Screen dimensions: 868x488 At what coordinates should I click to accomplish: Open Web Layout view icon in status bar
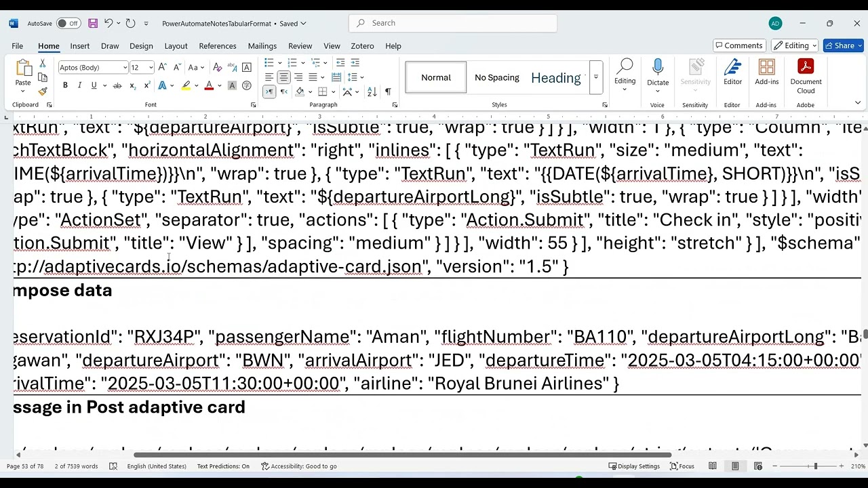(x=758, y=466)
